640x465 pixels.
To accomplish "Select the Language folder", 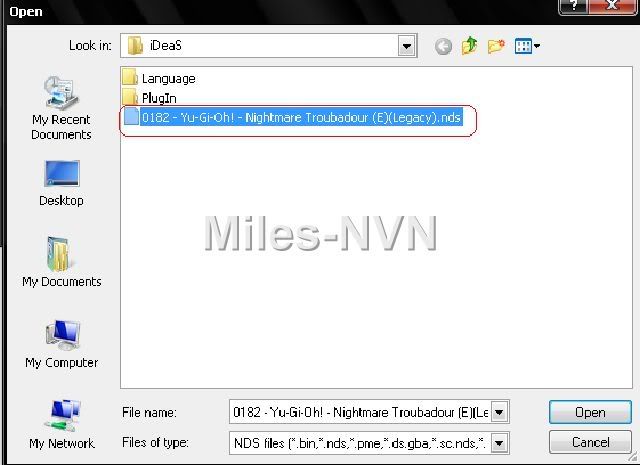I will (x=159, y=78).
